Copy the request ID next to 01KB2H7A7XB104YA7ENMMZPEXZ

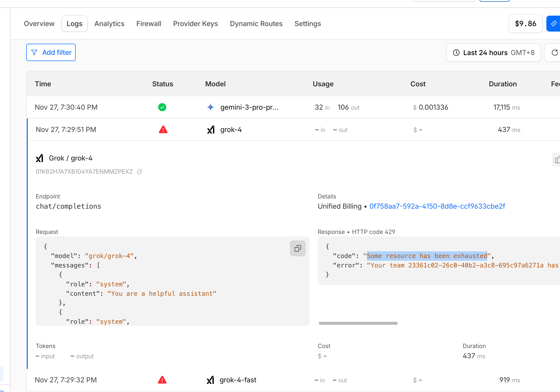140,172
